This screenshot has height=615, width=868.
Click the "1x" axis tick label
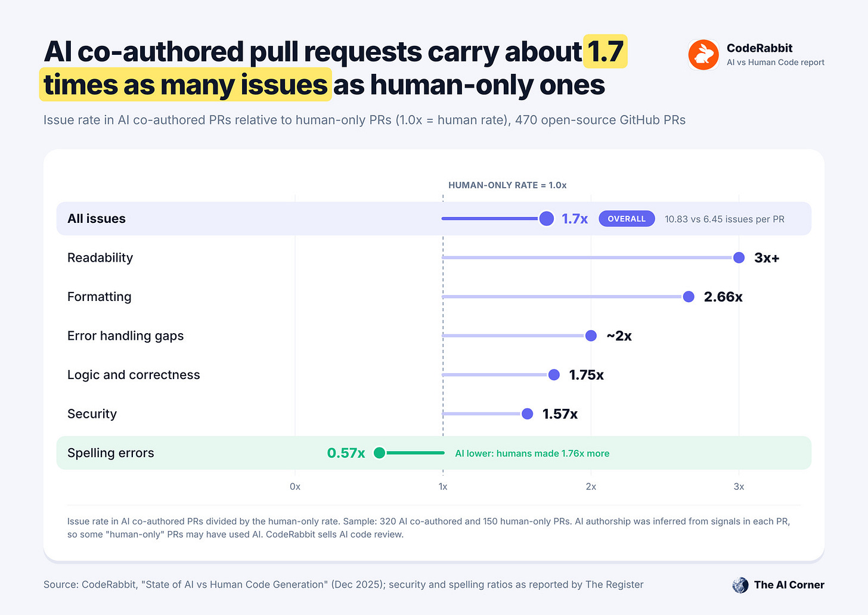tap(443, 486)
